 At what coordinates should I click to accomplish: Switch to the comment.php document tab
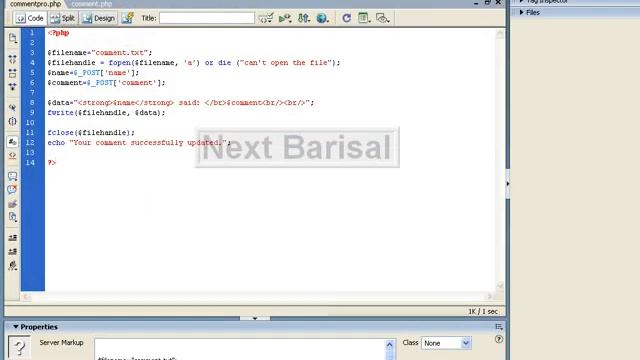point(91,4)
